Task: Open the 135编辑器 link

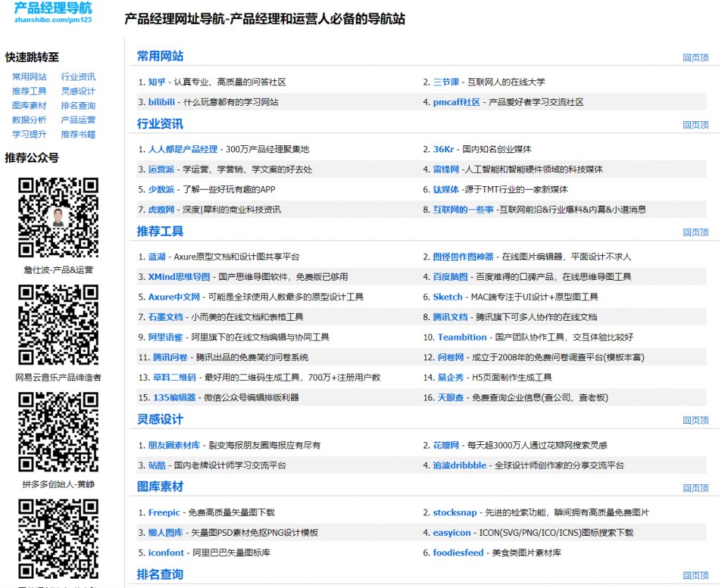Action: 175,398
